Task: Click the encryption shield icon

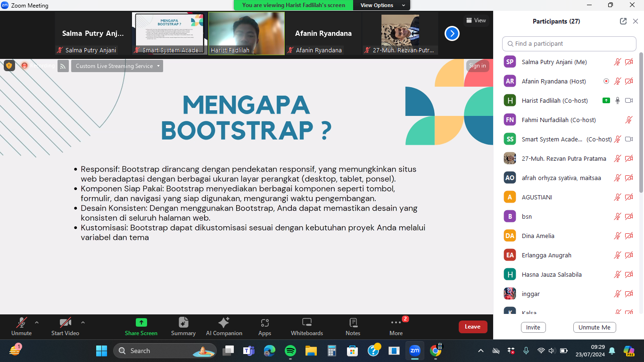Action: tap(9, 66)
